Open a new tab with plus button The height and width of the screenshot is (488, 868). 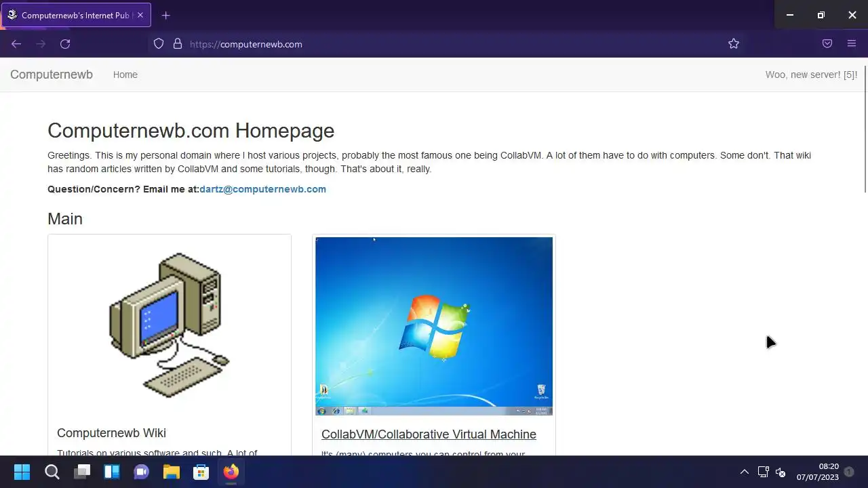(x=166, y=15)
